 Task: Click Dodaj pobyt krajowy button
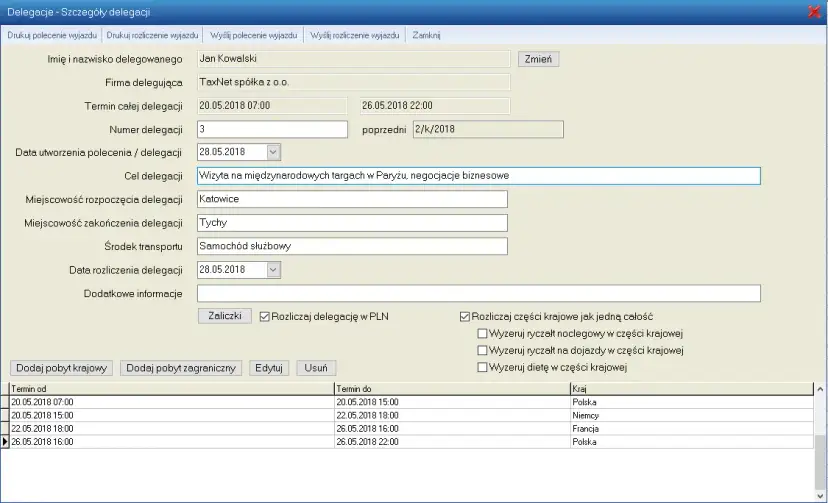point(62,368)
